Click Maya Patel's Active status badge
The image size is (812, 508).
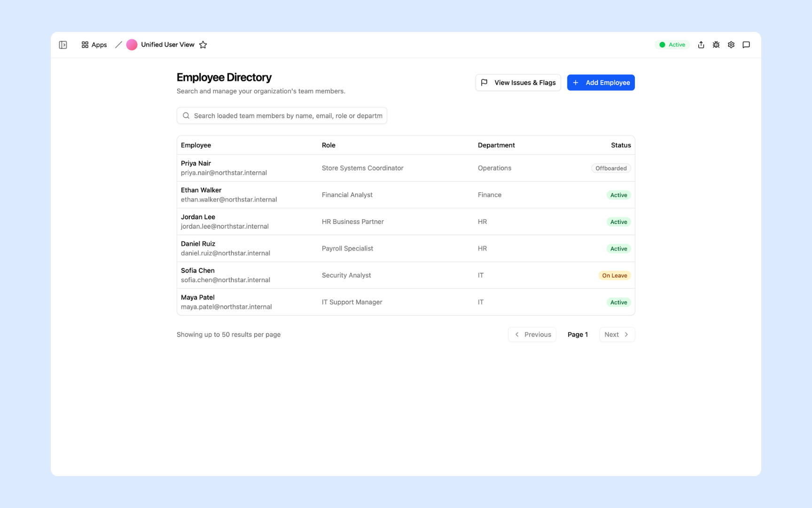coord(618,302)
